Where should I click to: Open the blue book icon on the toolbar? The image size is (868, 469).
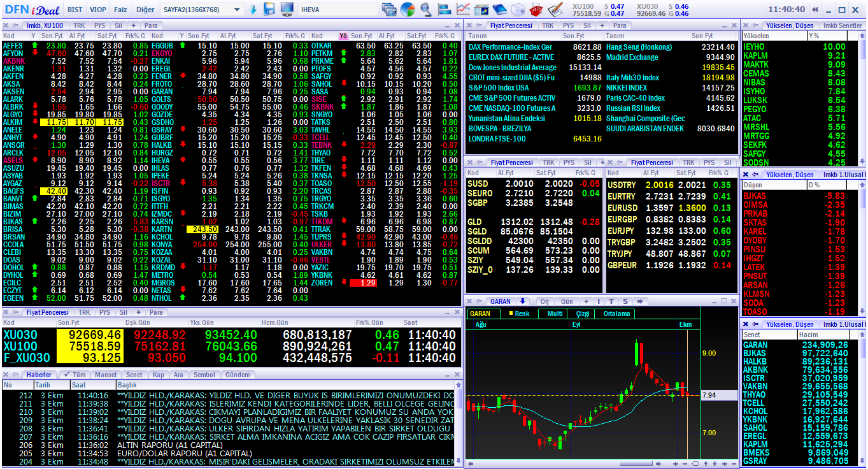pos(500,10)
